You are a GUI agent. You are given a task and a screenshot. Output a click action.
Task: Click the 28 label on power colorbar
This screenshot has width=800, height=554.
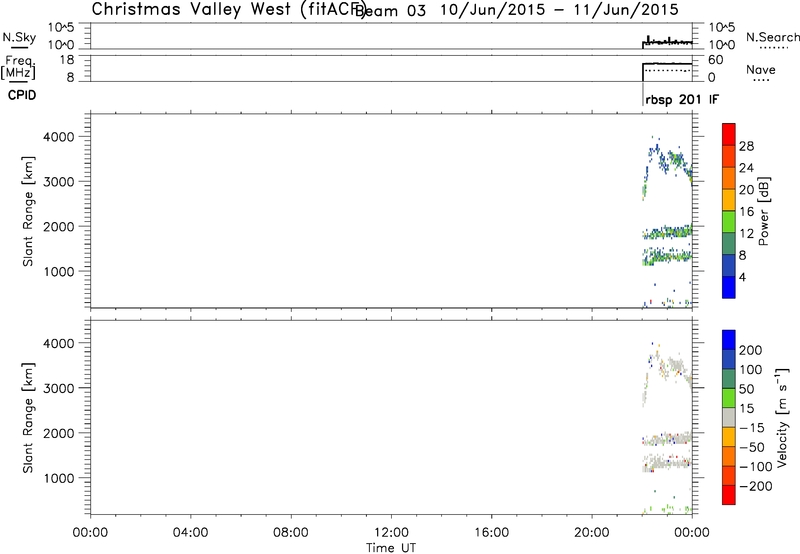coord(746,146)
